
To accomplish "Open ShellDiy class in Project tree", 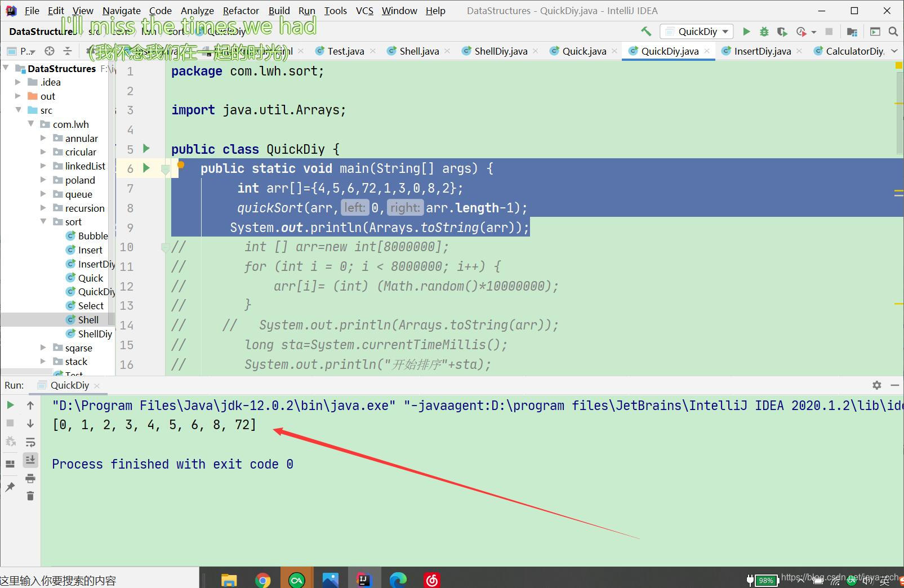I will tap(90, 334).
